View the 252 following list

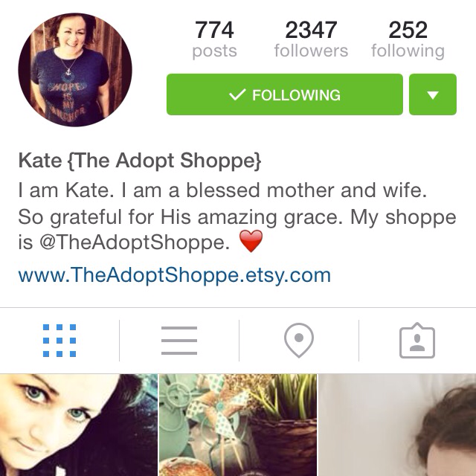tap(408, 39)
